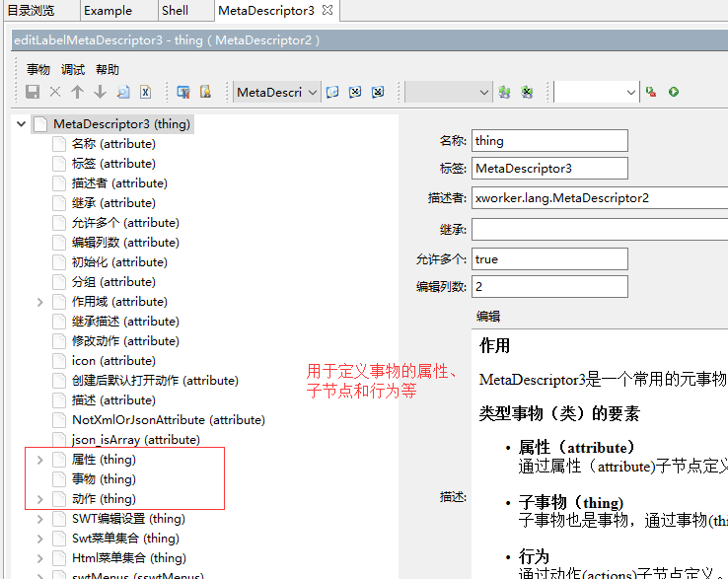The image size is (728, 579).
Task: Click the orange document with person icon
Action: [205, 92]
